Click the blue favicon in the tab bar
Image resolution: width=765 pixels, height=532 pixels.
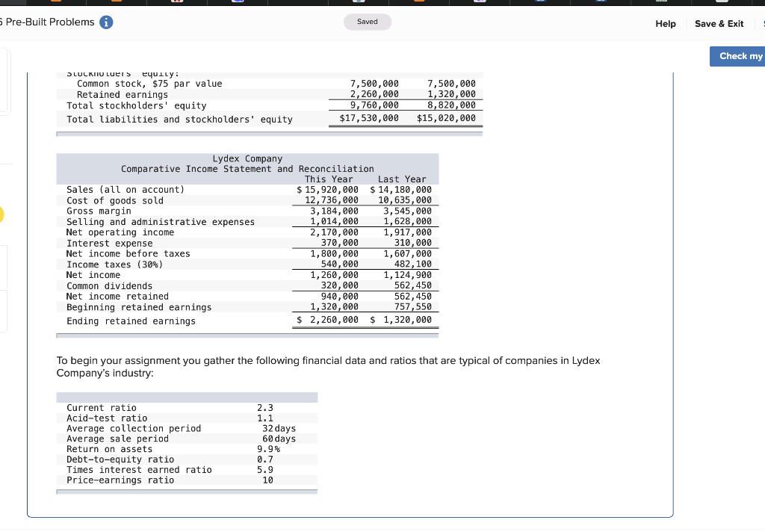[x=238, y=2]
